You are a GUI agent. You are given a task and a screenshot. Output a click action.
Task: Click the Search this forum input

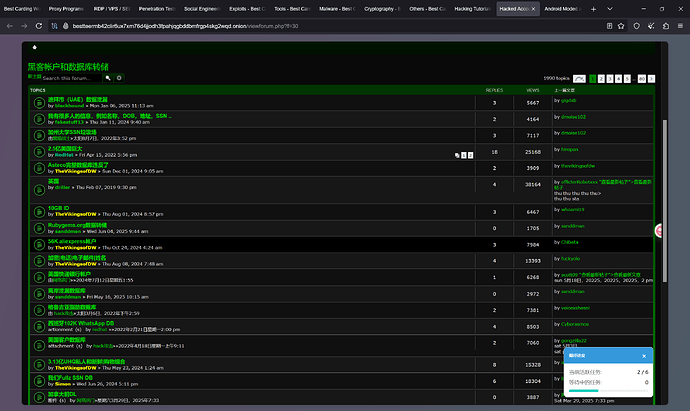(72, 78)
